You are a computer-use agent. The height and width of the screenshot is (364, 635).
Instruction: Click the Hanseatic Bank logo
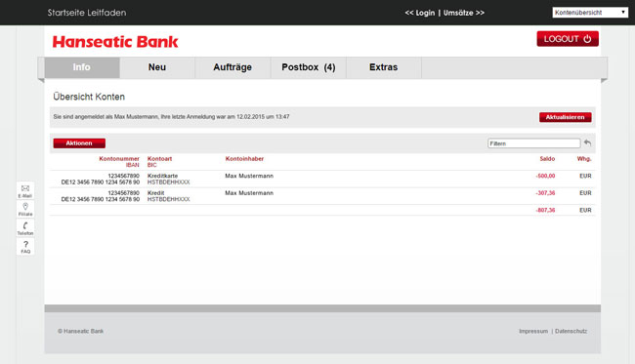(115, 42)
